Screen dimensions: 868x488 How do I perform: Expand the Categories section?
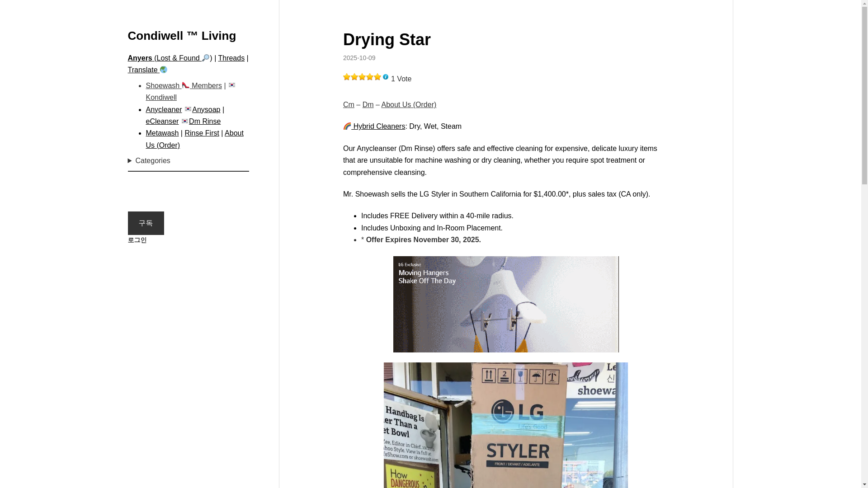(x=149, y=161)
